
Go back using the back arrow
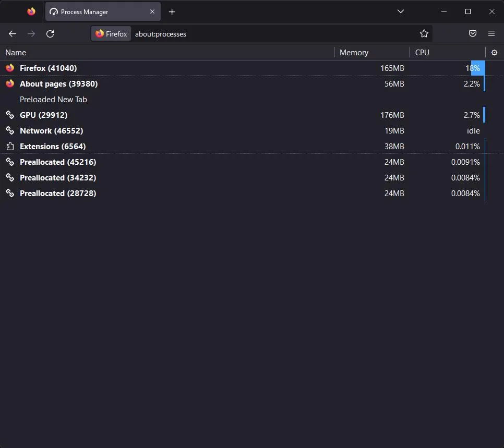click(13, 34)
